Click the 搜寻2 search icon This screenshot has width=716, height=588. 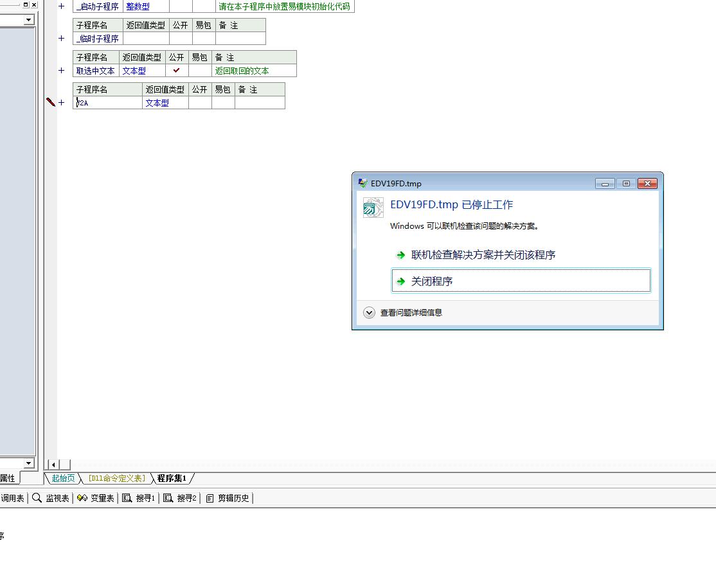click(x=168, y=498)
